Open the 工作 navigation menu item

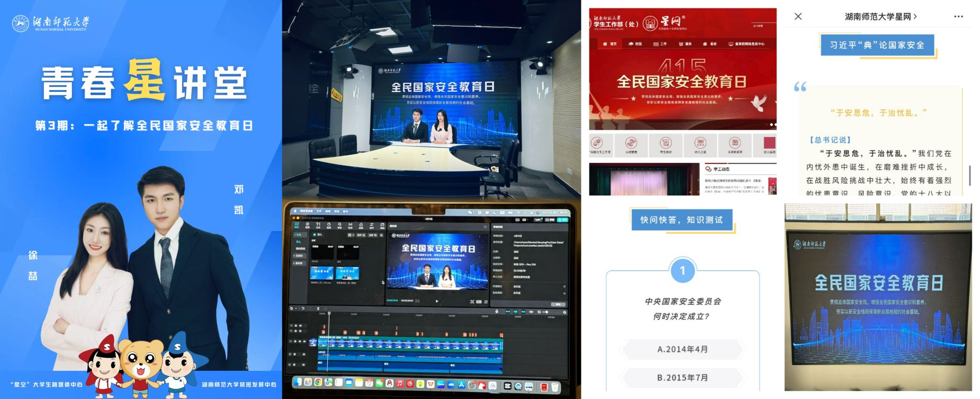[659, 44]
